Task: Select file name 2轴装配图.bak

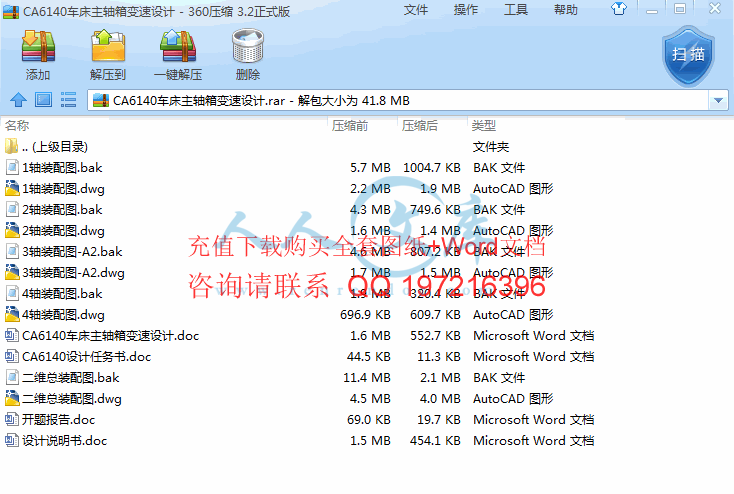Action: (62, 210)
